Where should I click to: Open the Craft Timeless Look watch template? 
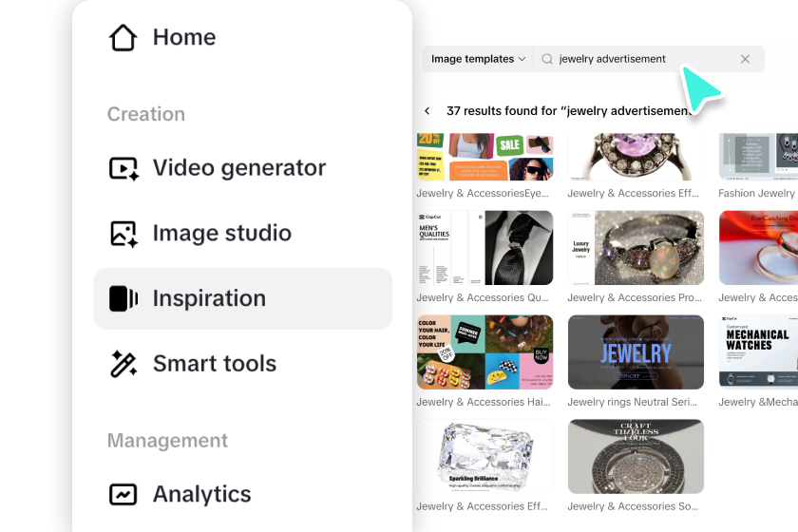point(636,456)
